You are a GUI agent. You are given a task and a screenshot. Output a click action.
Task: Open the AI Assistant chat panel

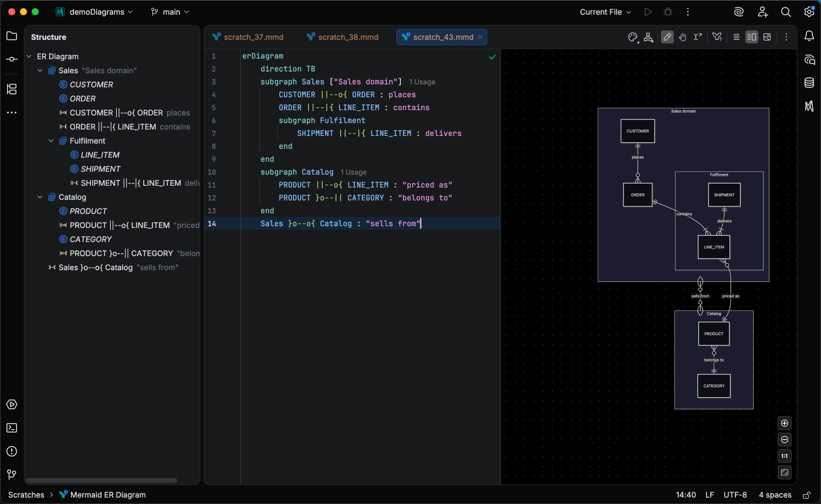[x=809, y=59]
